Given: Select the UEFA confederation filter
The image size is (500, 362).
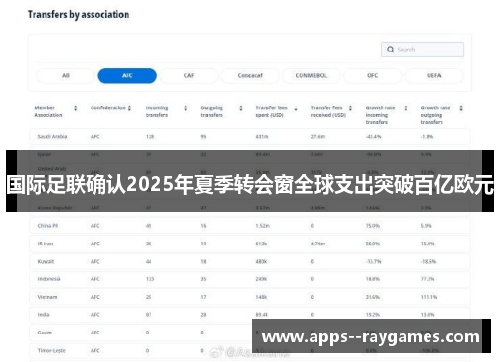Looking at the screenshot, I should [434, 76].
